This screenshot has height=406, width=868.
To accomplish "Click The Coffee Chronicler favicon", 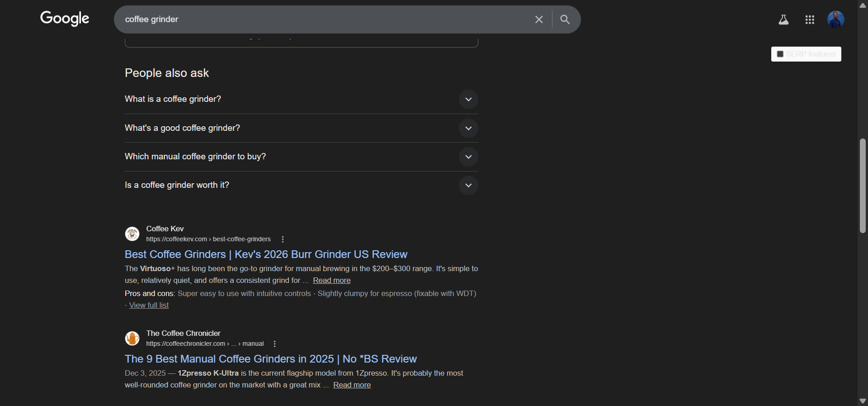I will pyautogui.click(x=132, y=339).
